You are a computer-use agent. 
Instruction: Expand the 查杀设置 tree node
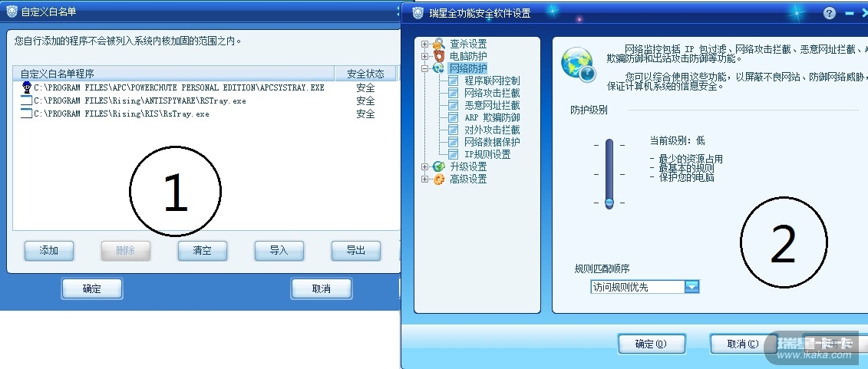click(x=424, y=44)
